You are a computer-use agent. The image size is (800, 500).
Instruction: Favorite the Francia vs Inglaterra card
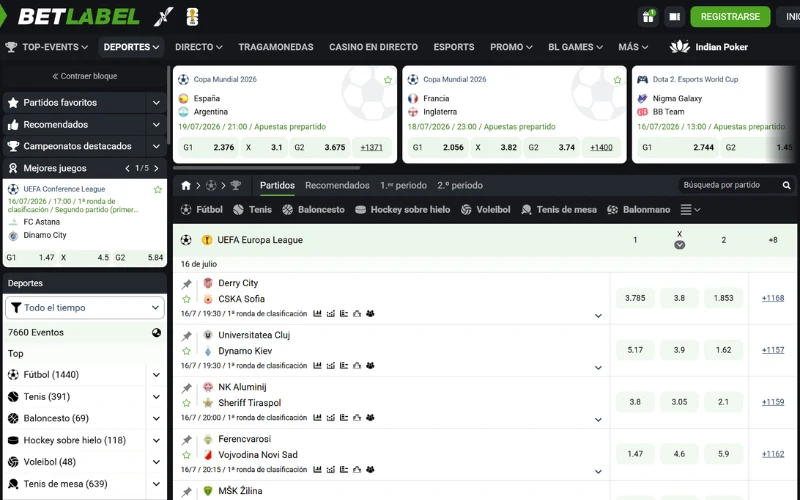click(617, 80)
